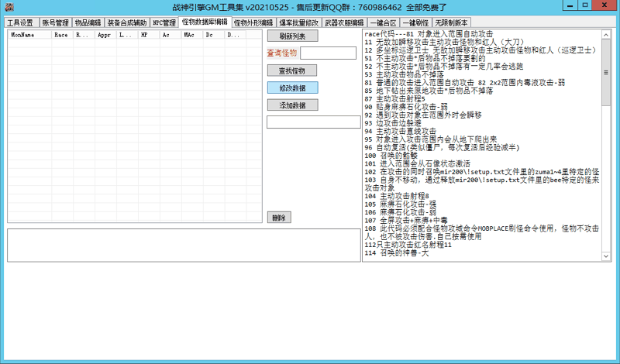This screenshot has height=364, width=620.
Task: Sort by the MonName column header
Action: 29,35
